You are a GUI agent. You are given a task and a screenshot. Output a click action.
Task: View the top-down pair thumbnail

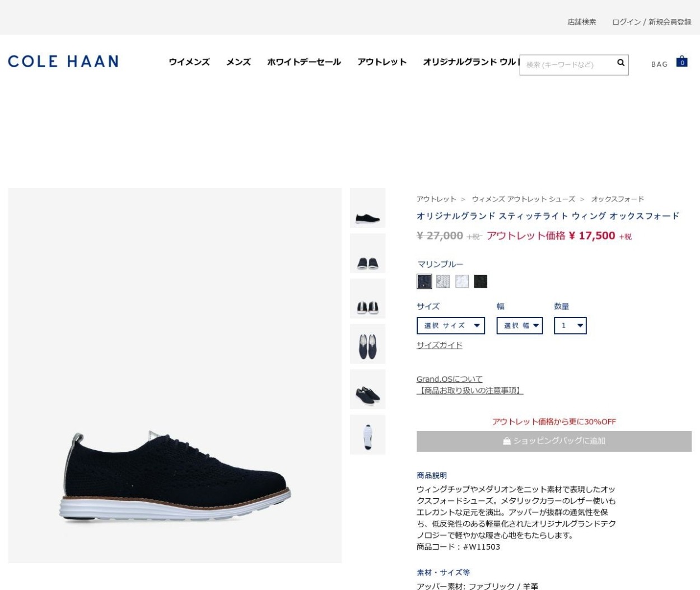[x=368, y=344]
